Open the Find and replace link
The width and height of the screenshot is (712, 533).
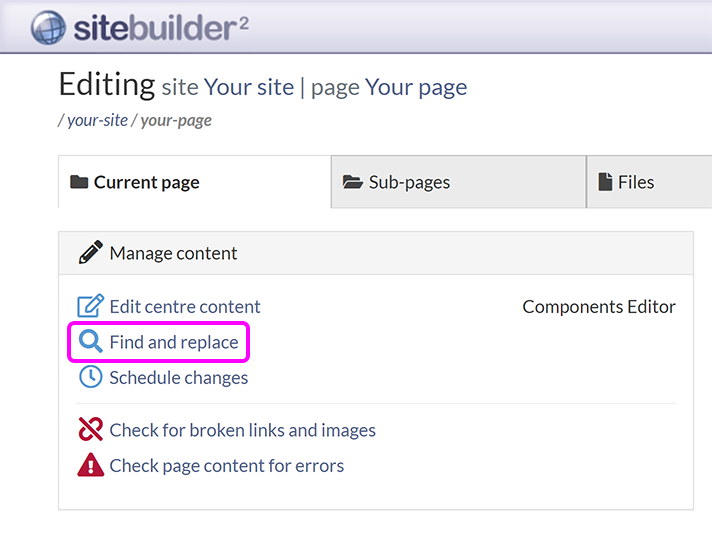click(x=174, y=342)
